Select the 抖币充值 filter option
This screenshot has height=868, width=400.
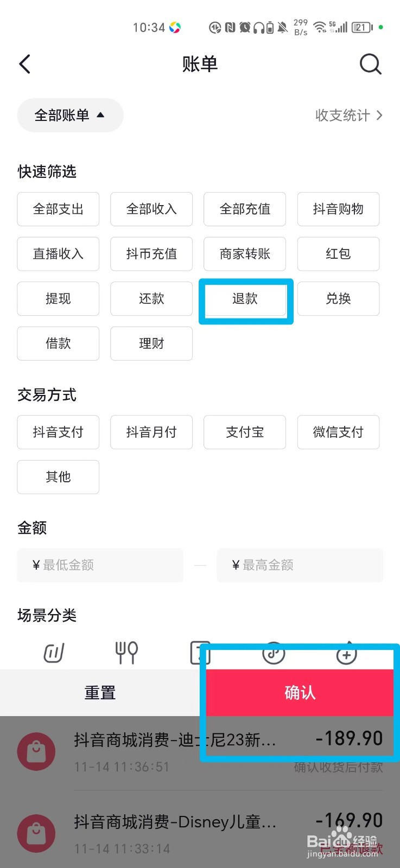tap(151, 254)
